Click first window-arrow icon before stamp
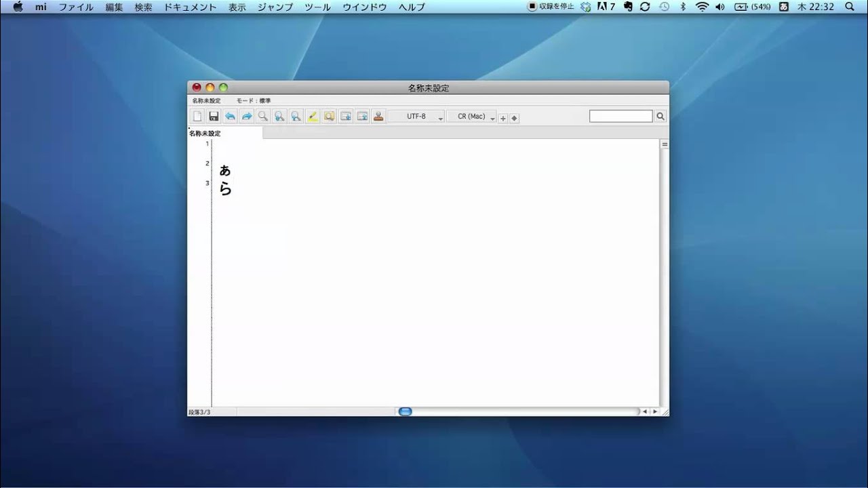 tap(346, 116)
